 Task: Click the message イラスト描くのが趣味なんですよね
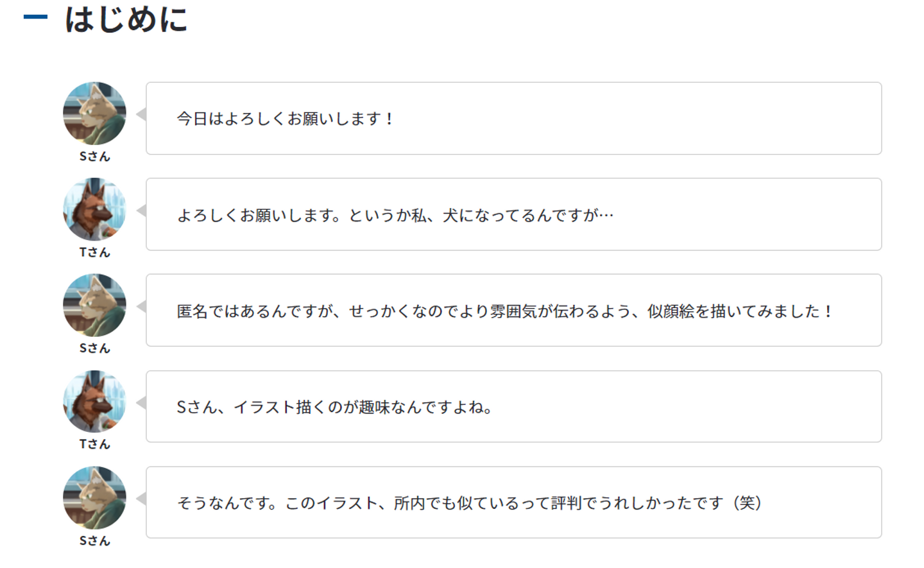click(334, 407)
